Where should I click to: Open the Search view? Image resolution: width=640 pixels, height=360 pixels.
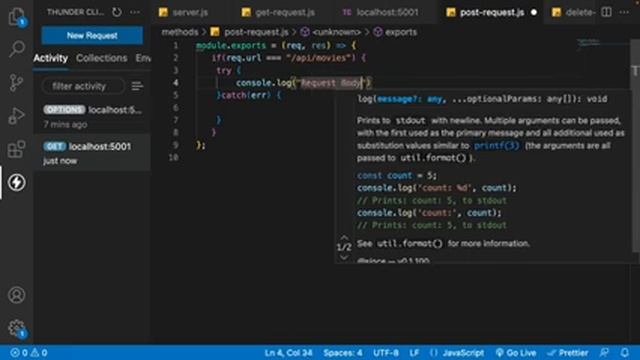click(16, 49)
